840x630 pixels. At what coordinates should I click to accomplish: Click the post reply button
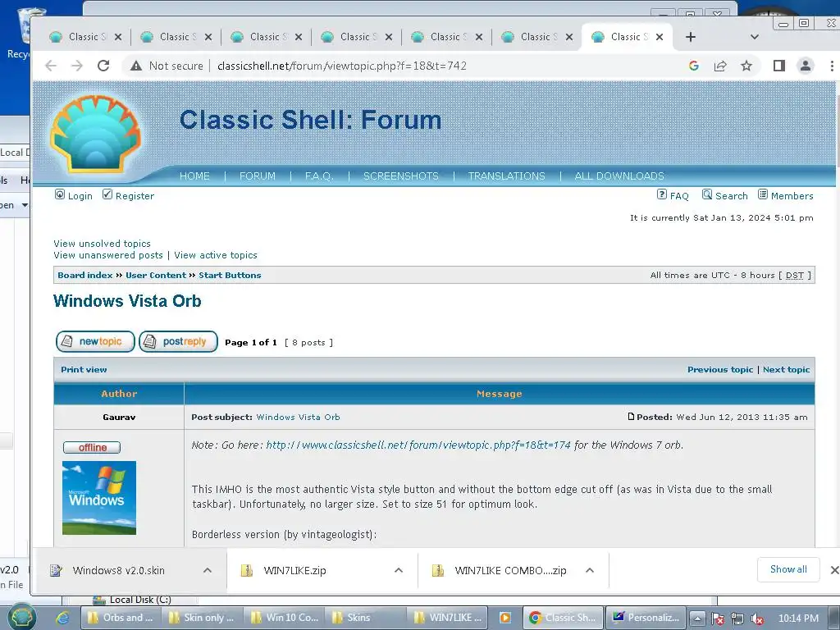178,341
